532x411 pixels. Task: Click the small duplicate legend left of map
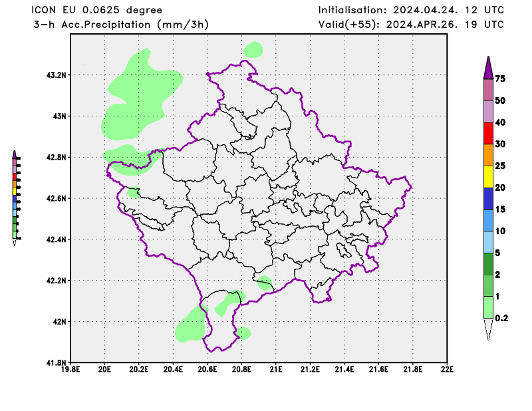tap(16, 198)
